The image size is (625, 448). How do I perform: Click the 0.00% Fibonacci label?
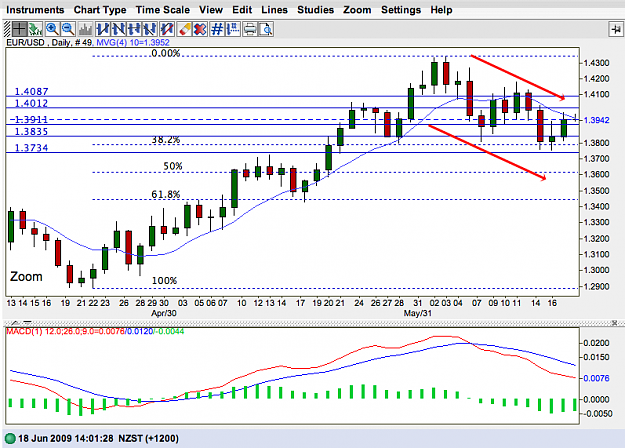click(165, 53)
